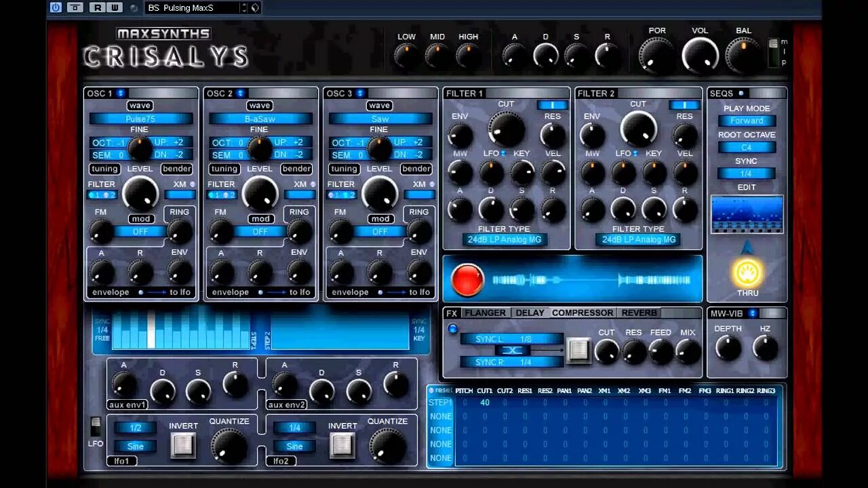This screenshot has width=868, height=488.
Task: Toggle OSC 1 XM indicator LED
Action: (192, 184)
